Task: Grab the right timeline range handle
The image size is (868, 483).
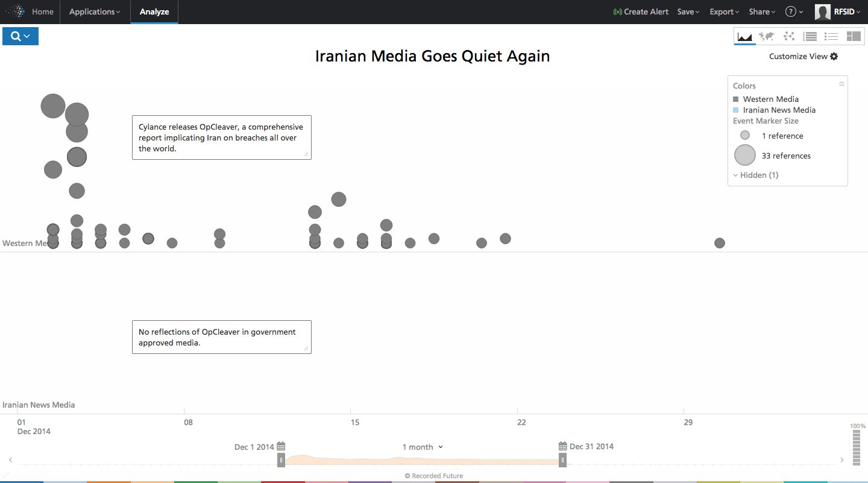Action: coord(562,460)
